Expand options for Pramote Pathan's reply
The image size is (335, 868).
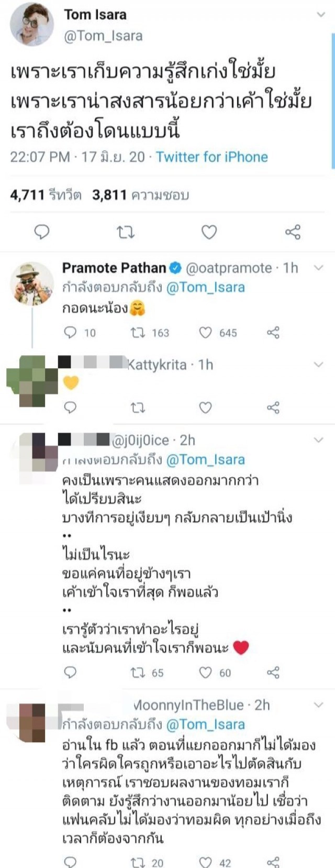click(x=318, y=268)
